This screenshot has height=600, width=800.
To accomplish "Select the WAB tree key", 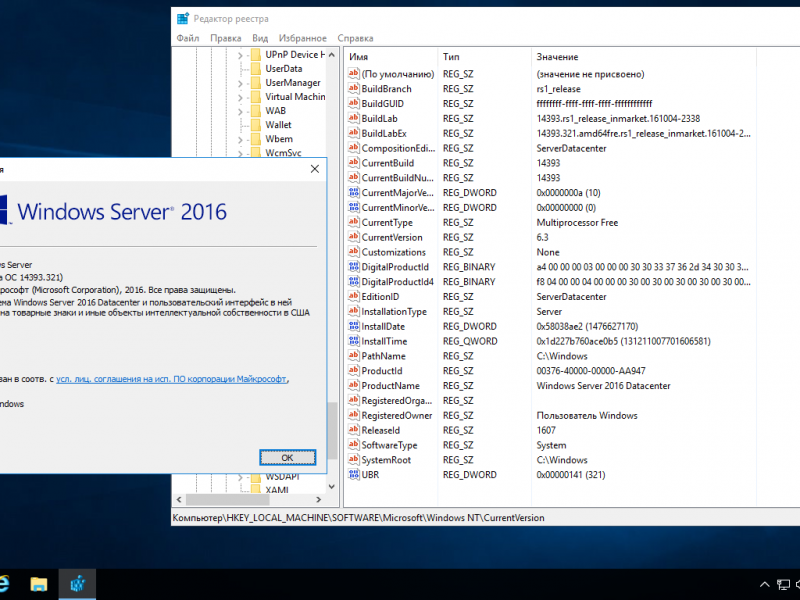I will tap(276, 111).
